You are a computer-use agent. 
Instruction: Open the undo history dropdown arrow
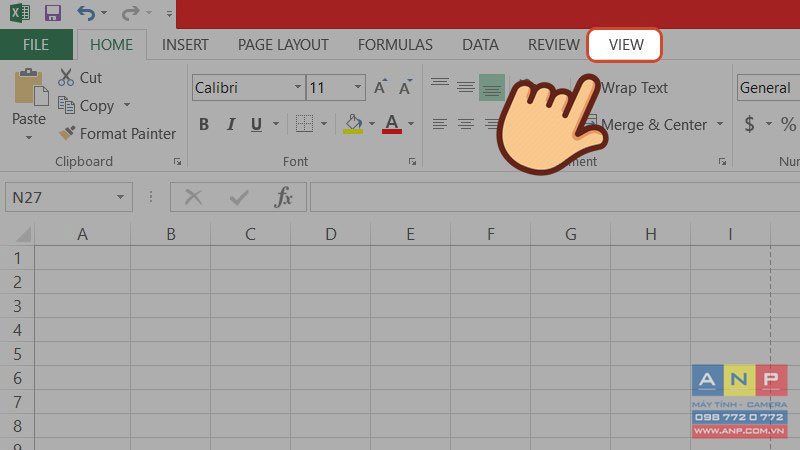[104, 13]
